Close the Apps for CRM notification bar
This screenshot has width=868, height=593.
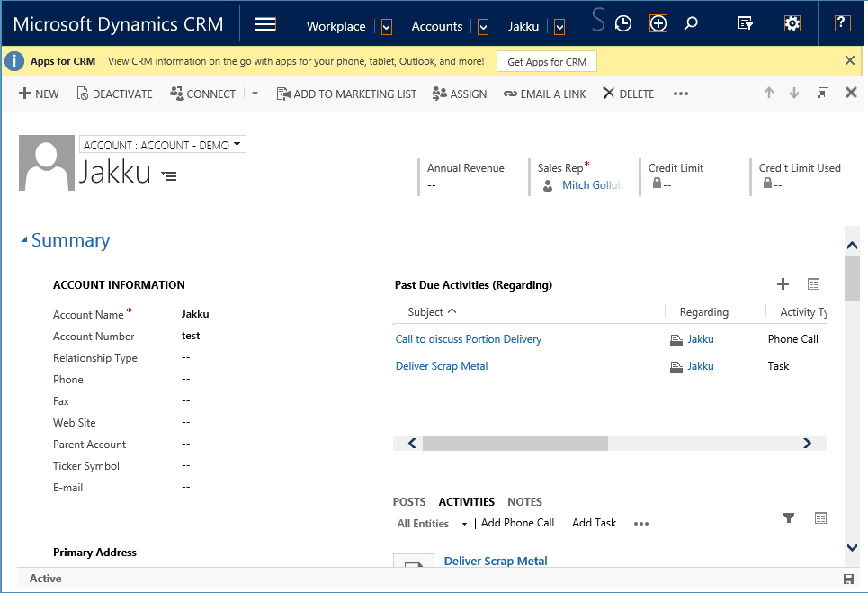850,60
